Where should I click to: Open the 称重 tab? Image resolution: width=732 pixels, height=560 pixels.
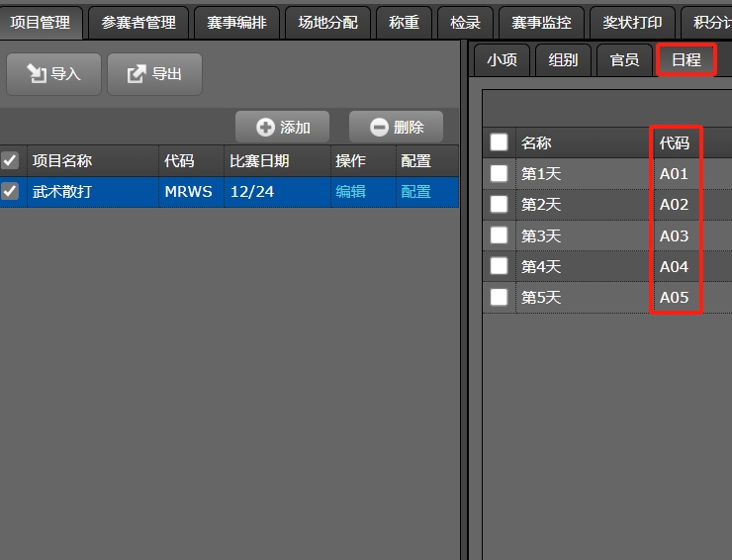click(x=404, y=22)
